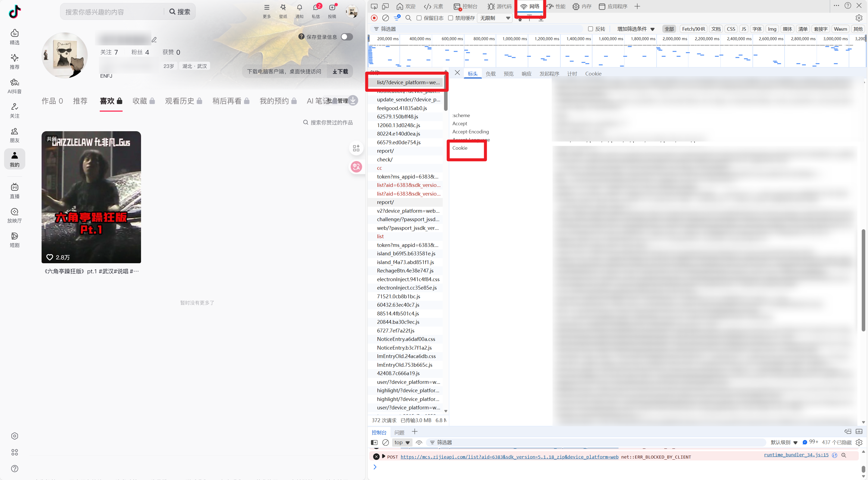
Task: Open the 无限制 throttling dropdown
Action: click(495, 18)
